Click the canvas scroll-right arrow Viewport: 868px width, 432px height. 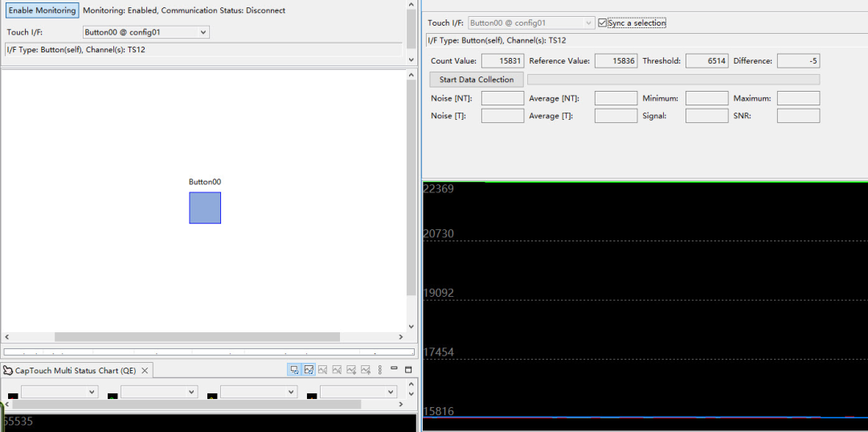point(401,337)
